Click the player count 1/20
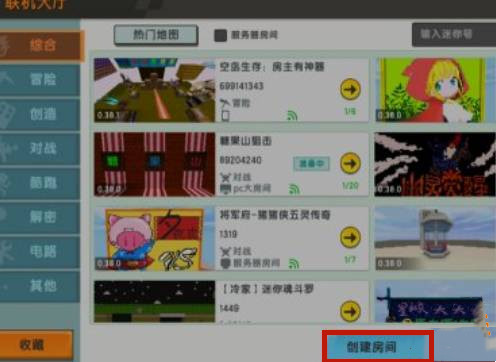Screen dimensions: 496x362 pos(350,186)
